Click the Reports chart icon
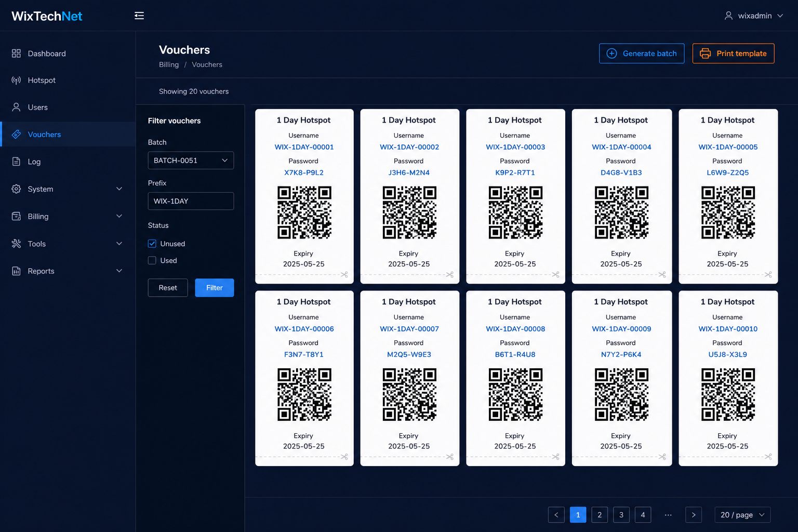 [x=16, y=271]
